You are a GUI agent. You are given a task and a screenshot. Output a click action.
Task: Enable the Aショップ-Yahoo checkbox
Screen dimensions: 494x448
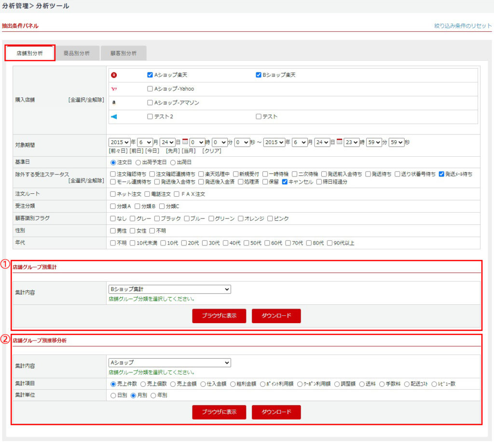[150, 89]
